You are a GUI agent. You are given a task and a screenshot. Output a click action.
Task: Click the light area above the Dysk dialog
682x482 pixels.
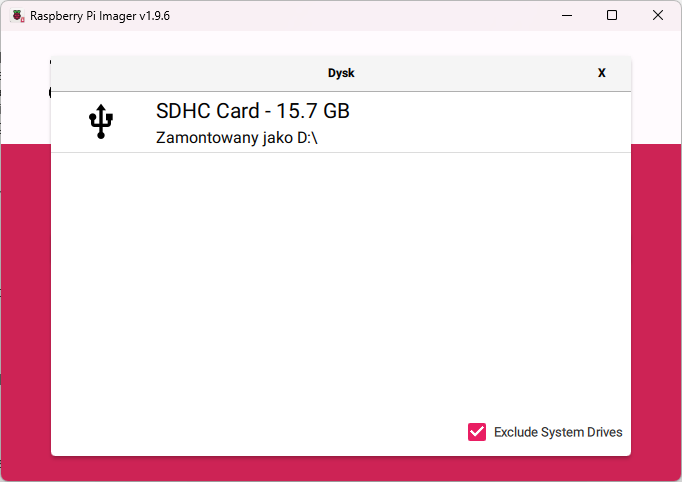[x=340, y=43]
